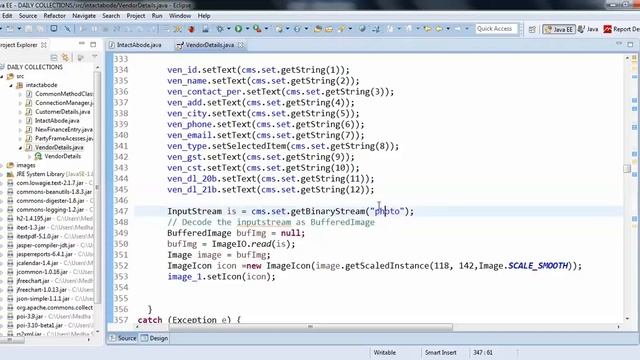Expand CommonMethodClass file node

(x=20, y=94)
